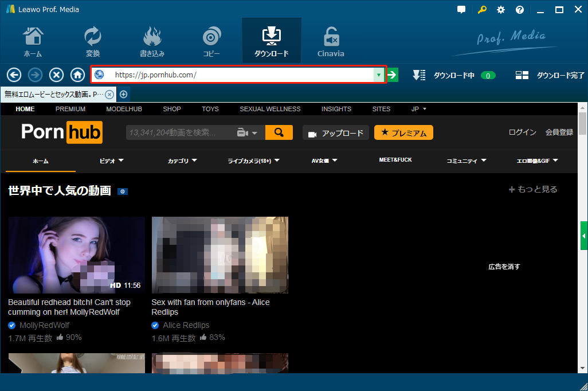Show the ダウンロード中 downloading list
Image resolution: width=588 pixels, height=391 pixels.
point(453,75)
